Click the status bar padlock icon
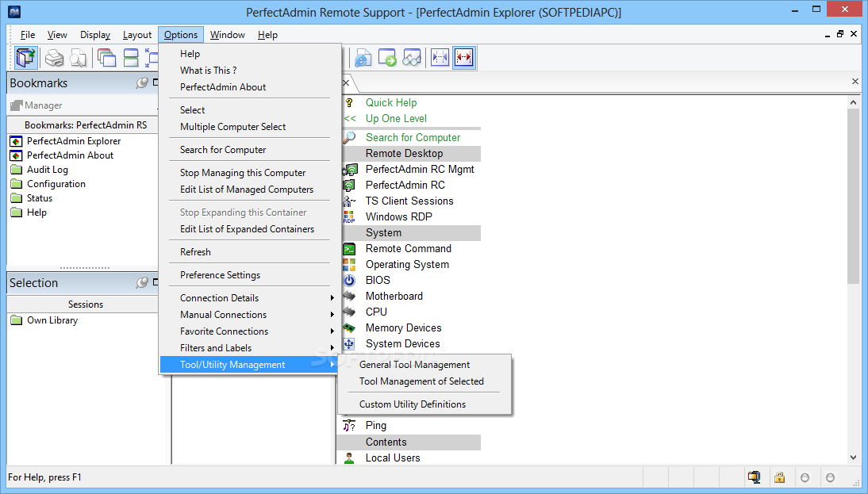Viewport: 868px width, 494px height. (x=779, y=477)
